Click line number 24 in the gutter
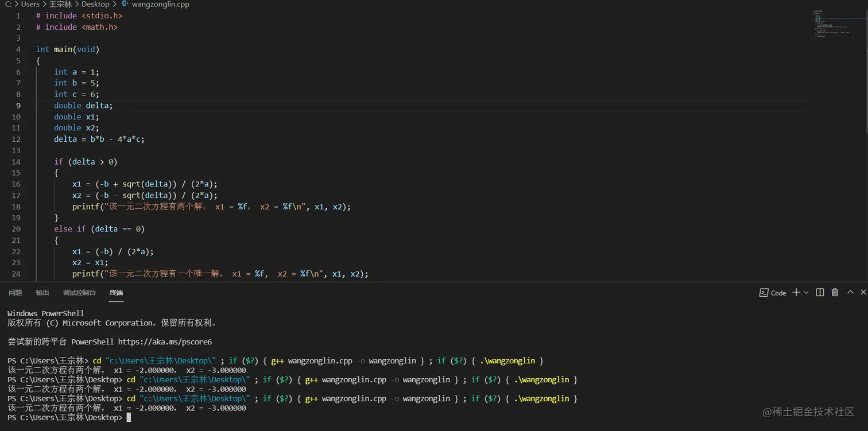 [16, 274]
